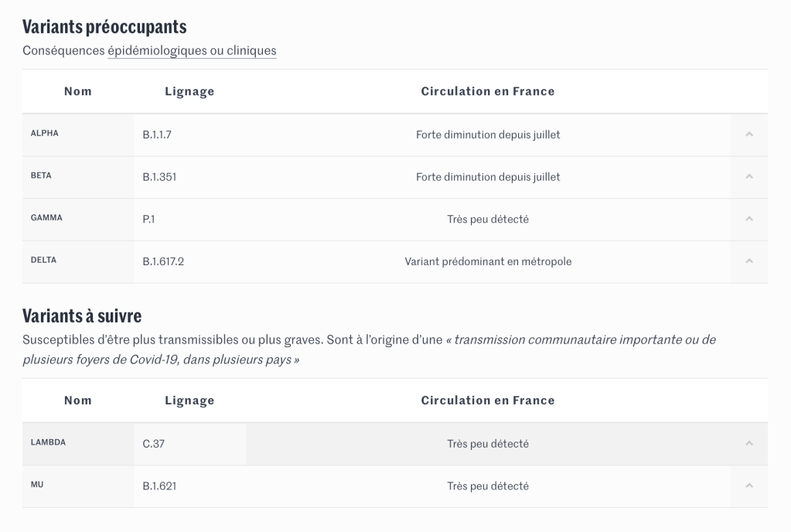
Task: Select the DELTA name cell
Action: (43, 261)
